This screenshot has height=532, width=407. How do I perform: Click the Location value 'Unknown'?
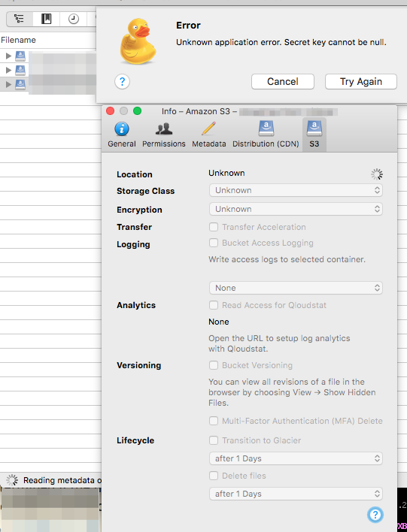[x=226, y=173]
